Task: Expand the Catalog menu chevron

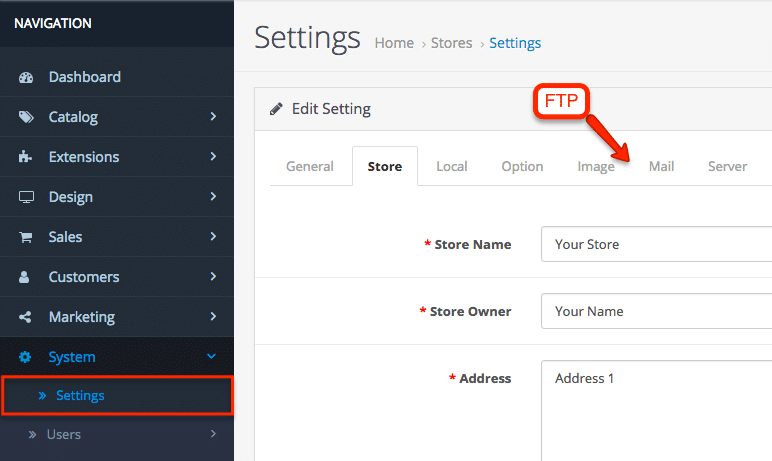Action: pos(213,116)
